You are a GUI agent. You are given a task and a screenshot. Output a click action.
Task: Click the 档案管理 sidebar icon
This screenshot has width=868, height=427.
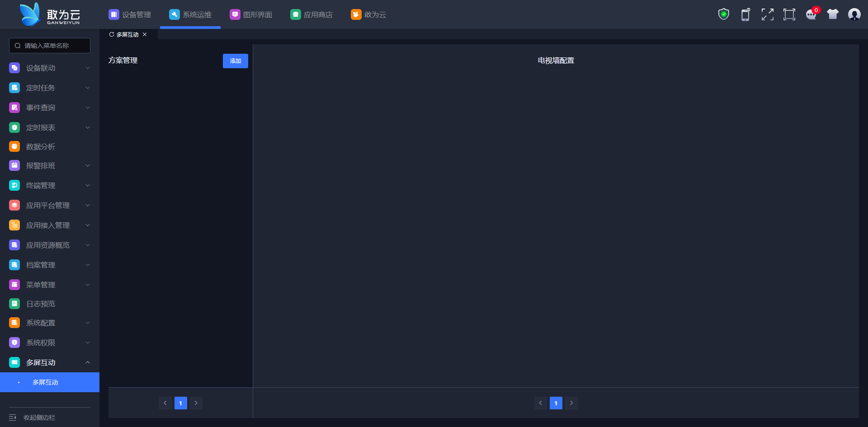[x=14, y=265]
